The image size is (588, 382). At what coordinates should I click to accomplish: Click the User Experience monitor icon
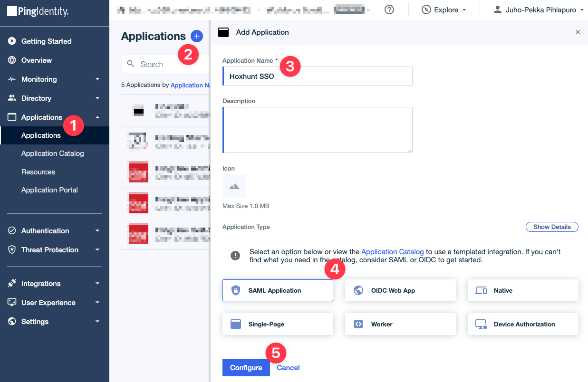click(12, 303)
